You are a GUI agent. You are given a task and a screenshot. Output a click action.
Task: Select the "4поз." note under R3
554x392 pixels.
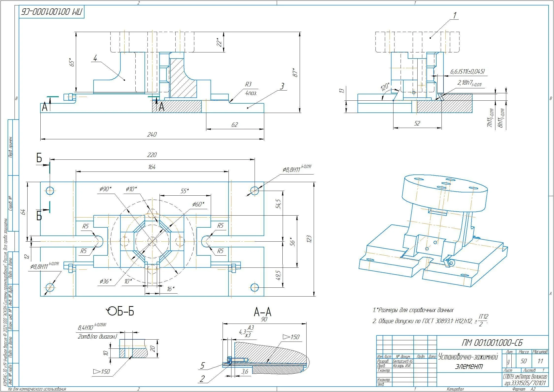pos(251,93)
